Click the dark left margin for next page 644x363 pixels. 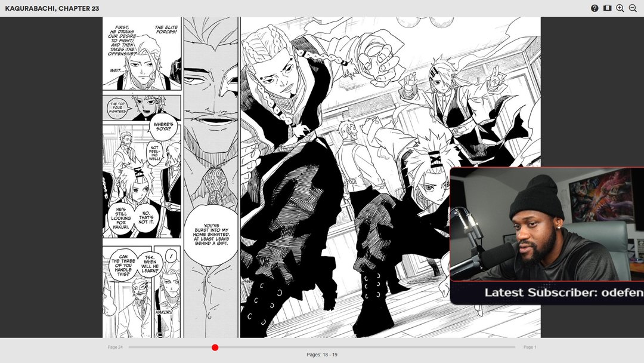click(x=51, y=179)
